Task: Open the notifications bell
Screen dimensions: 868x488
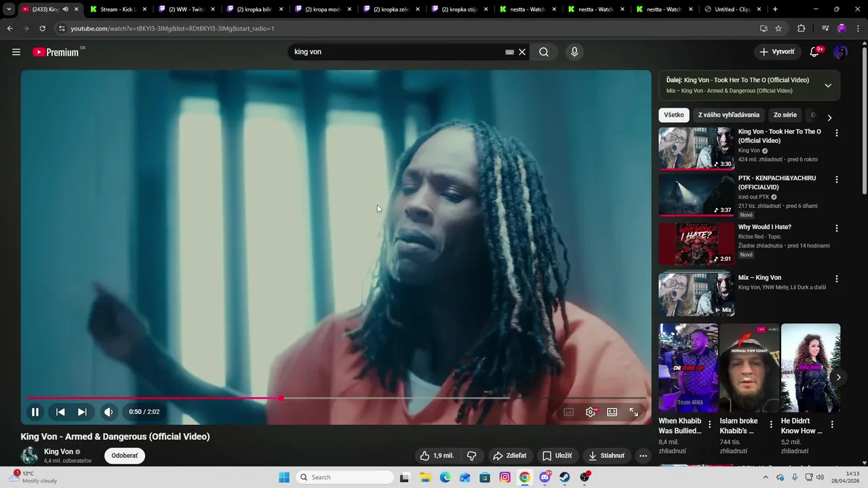Action: (x=815, y=52)
